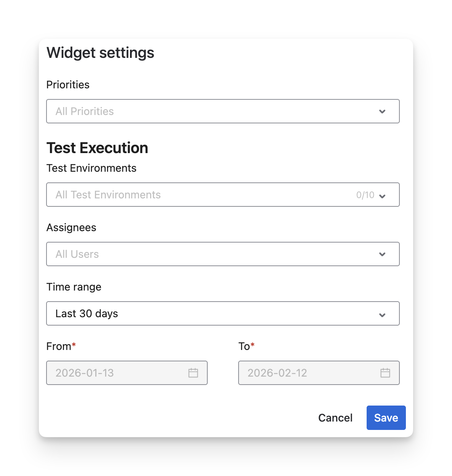The image size is (452, 476).
Task: Cancel the widget settings dialog
Action: click(x=335, y=418)
